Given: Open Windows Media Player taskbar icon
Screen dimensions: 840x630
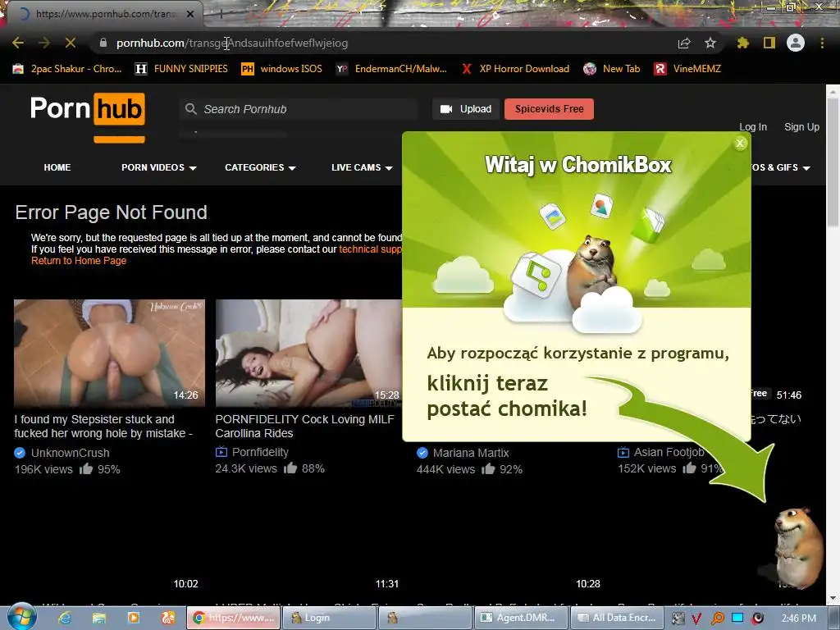Looking at the screenshot, I should [134, 619].
